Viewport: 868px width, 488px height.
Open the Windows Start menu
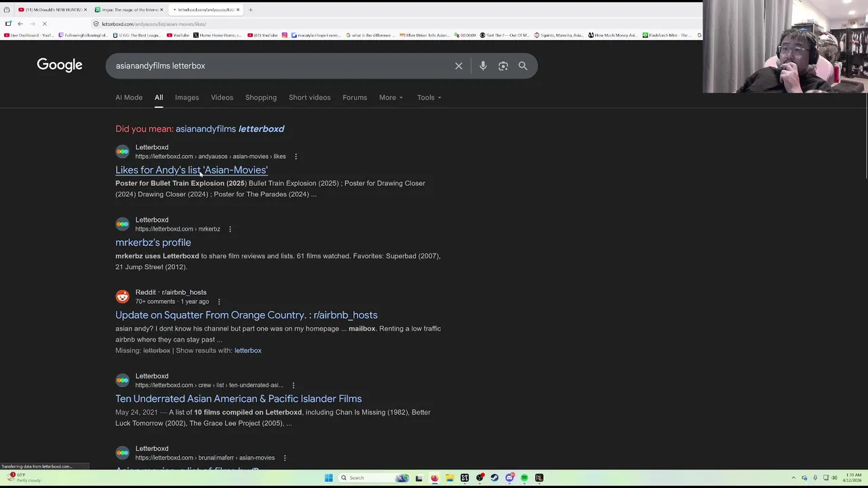coord(328,478)
